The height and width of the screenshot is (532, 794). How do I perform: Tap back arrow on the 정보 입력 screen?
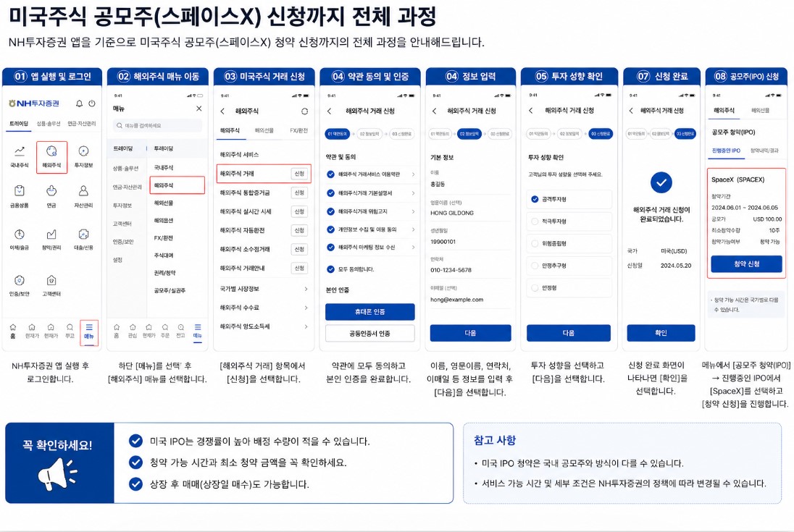click(434, 111)
